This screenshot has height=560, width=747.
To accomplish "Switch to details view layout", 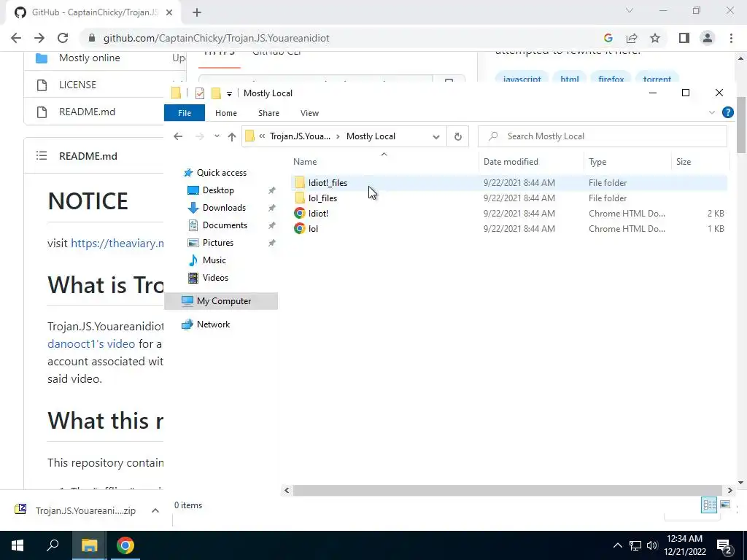I will click(709, 505).
